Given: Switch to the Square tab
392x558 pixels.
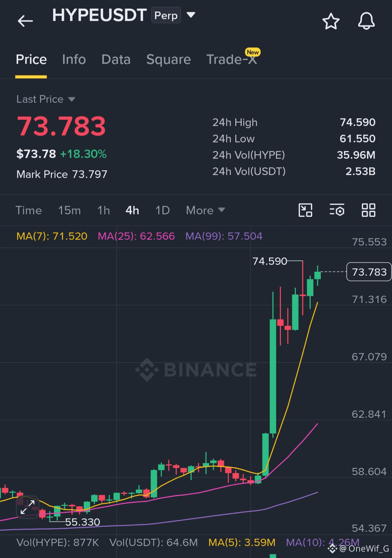Looking at the screenshot, I should (x=168, y=60).
